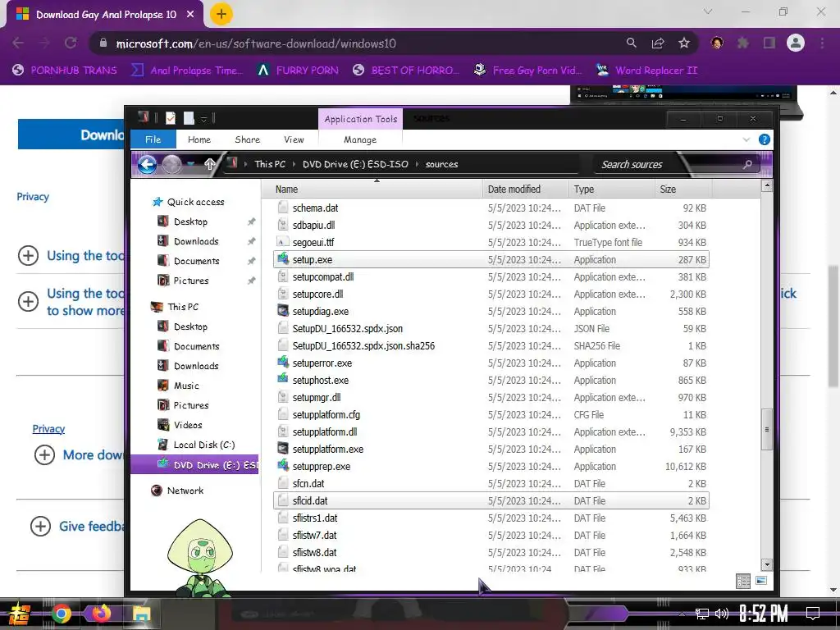Click the zoom magnifier icon in address bar
This screenshot has width=840, height=630.
pos(631,43)
